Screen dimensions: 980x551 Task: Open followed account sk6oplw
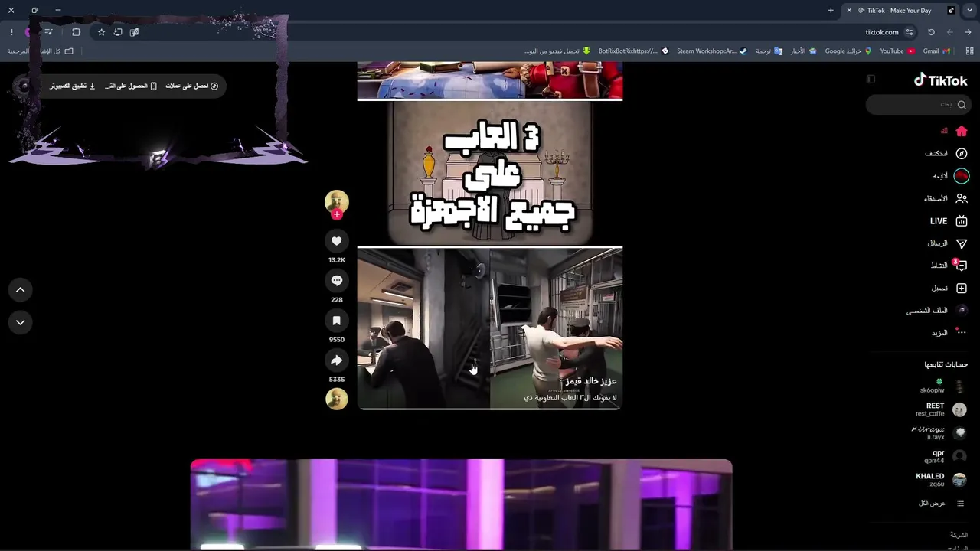943,386
